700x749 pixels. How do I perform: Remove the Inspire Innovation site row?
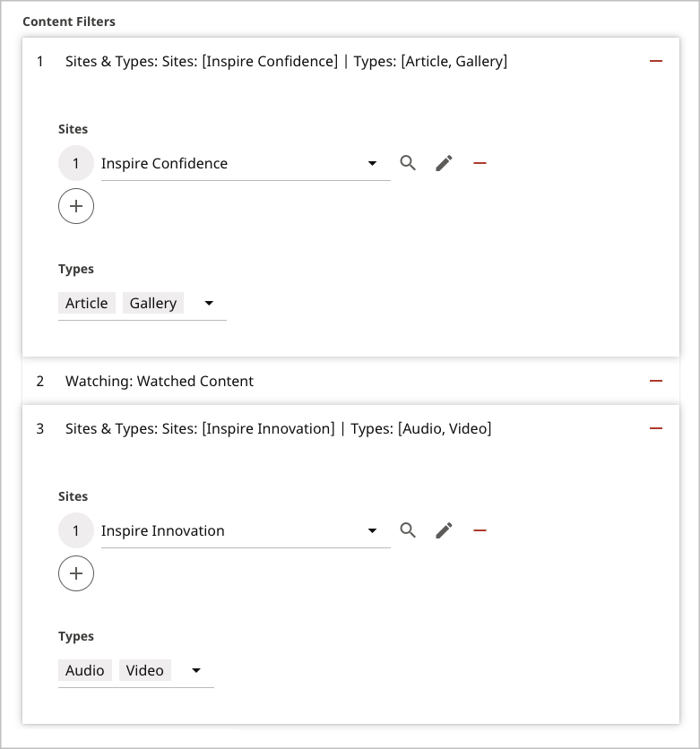(x=480, y=530)
